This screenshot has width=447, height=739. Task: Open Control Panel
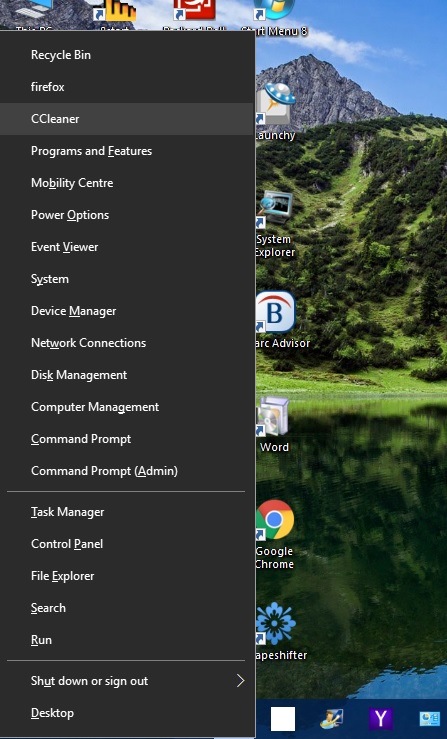click(127, 544)
